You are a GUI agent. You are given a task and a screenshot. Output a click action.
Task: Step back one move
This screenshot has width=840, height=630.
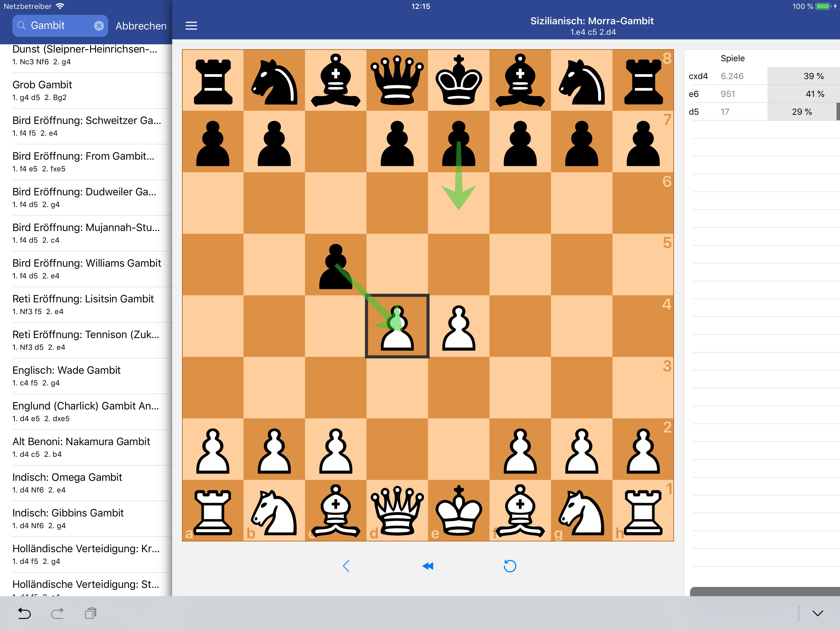[x=346, y=566]
